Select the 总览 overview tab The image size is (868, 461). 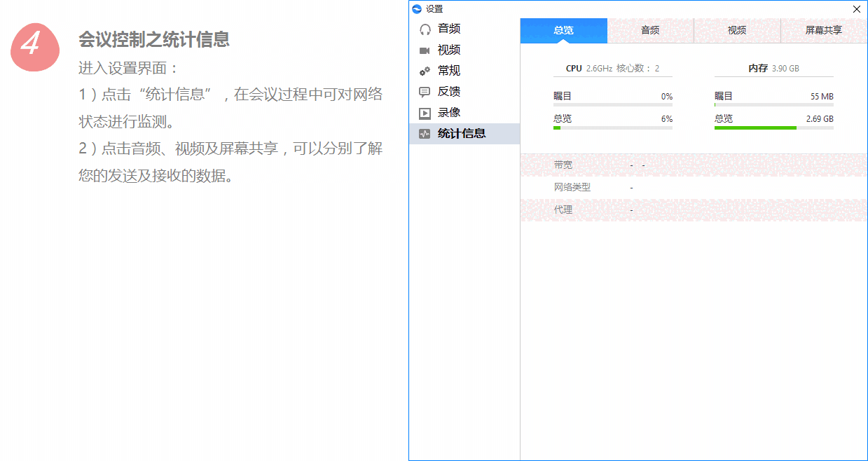[x=563, y=31]
